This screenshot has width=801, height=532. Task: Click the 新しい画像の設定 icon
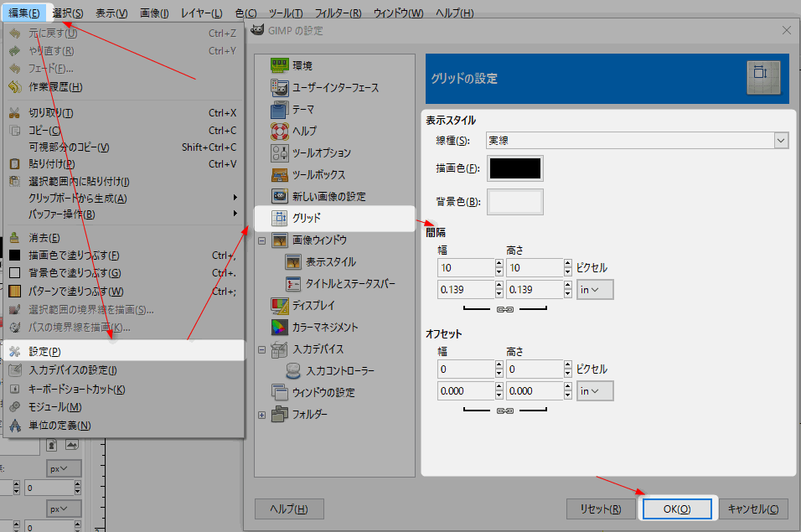(280, 196)
